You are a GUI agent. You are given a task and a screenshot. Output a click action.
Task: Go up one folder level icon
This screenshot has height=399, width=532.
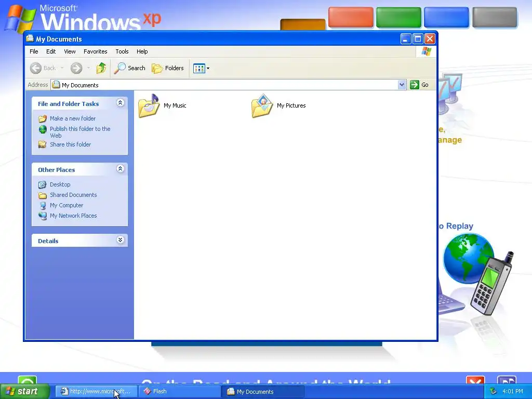click(101, 68)
